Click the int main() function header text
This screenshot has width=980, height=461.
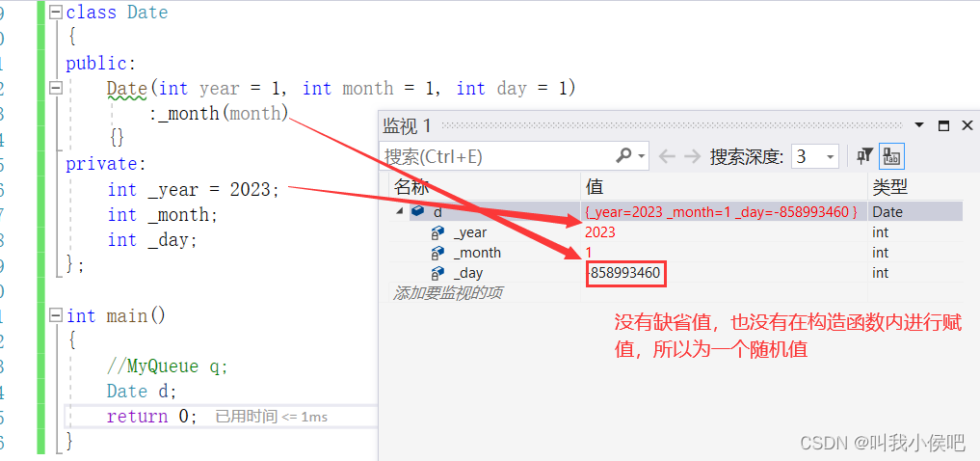coord(117,315)
